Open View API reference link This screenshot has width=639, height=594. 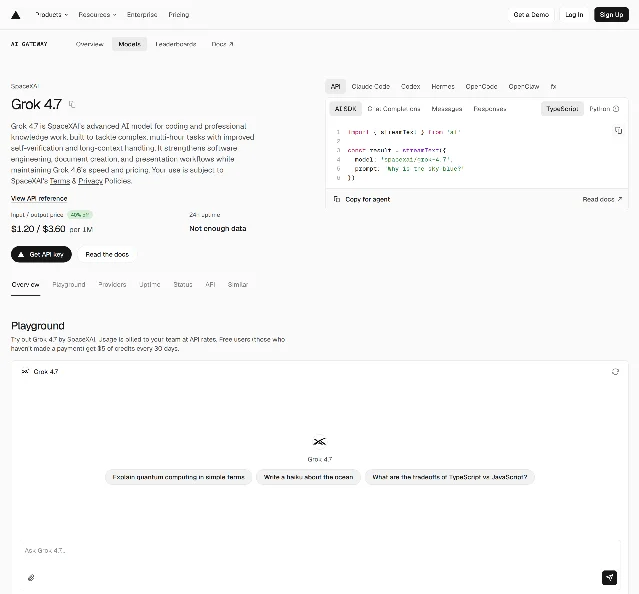(x=39, y=198)
